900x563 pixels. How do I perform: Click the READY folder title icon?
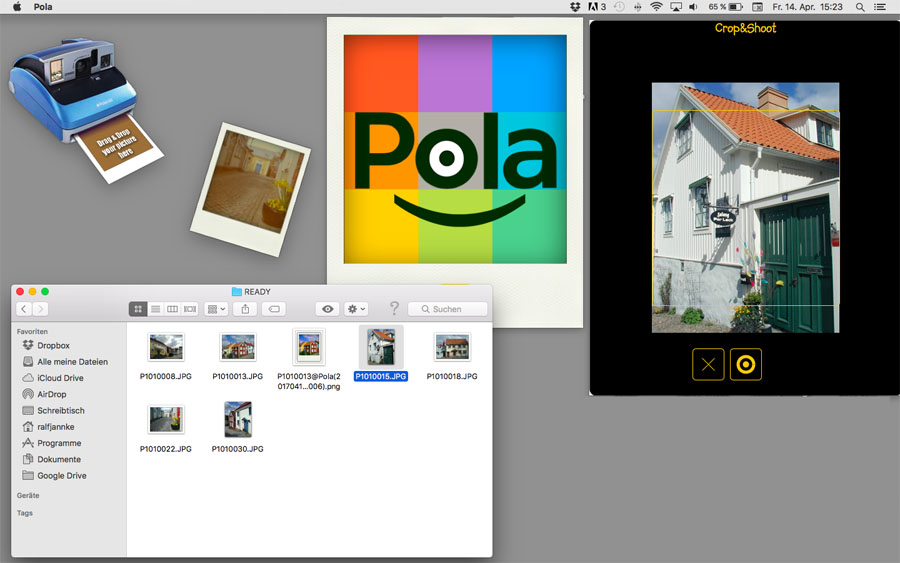236,292
